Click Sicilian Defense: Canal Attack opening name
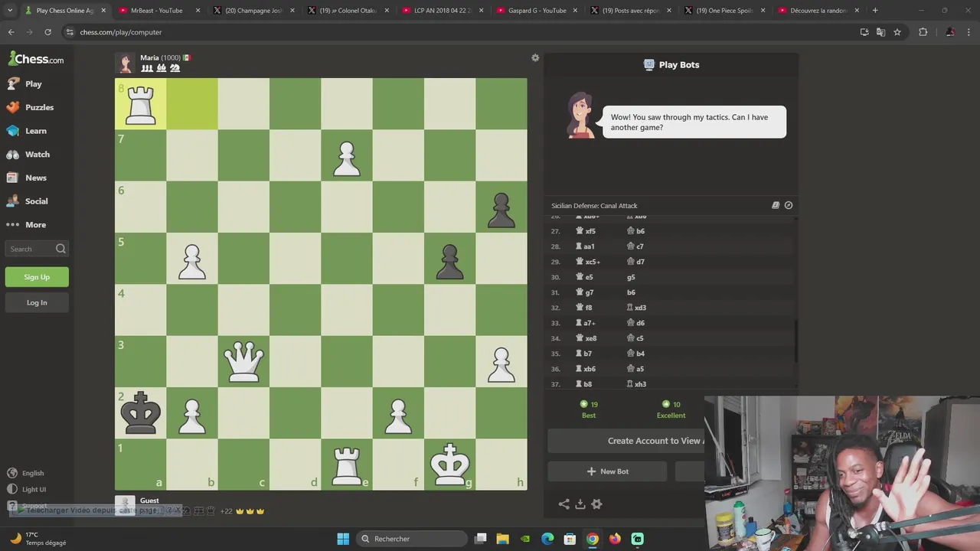The image size is (980, 551). (x=594, y=206)
